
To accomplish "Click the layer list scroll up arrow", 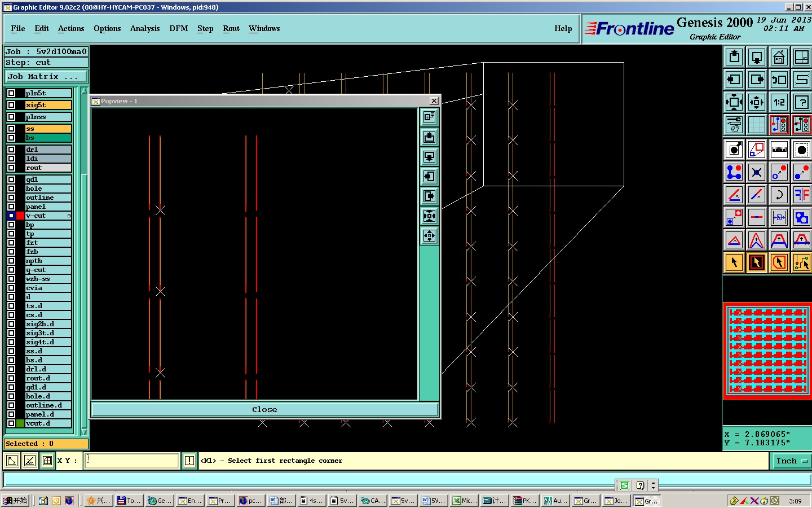I will 85,91.
